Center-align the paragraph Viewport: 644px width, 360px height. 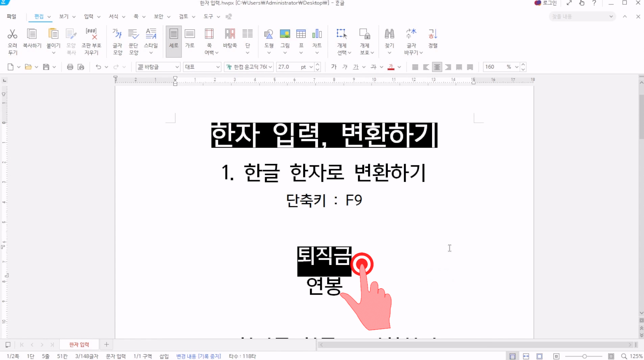click(437, 67)
